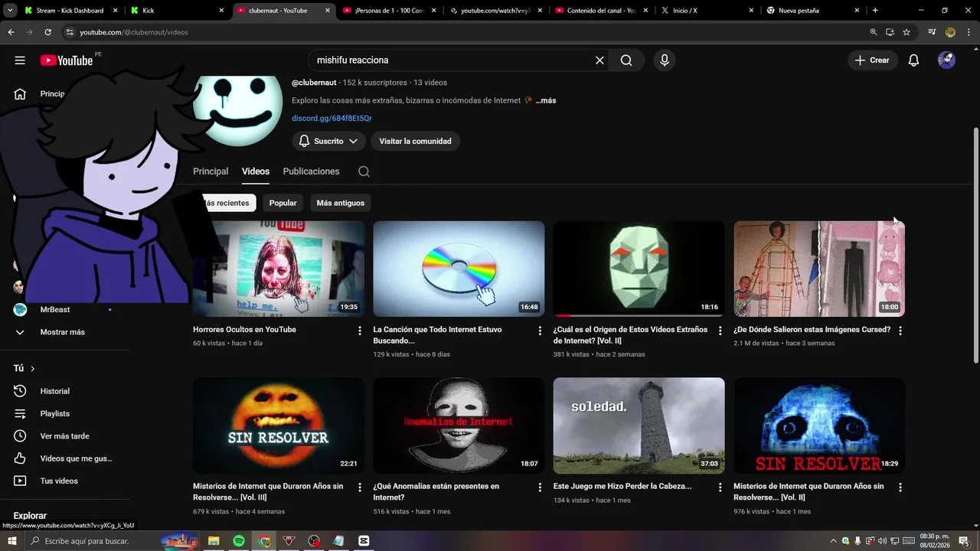Open options for ¿Cuál es el Origen video
This screenshot has height=551, width=980.
pyautogui.click(x=720, y=331)
